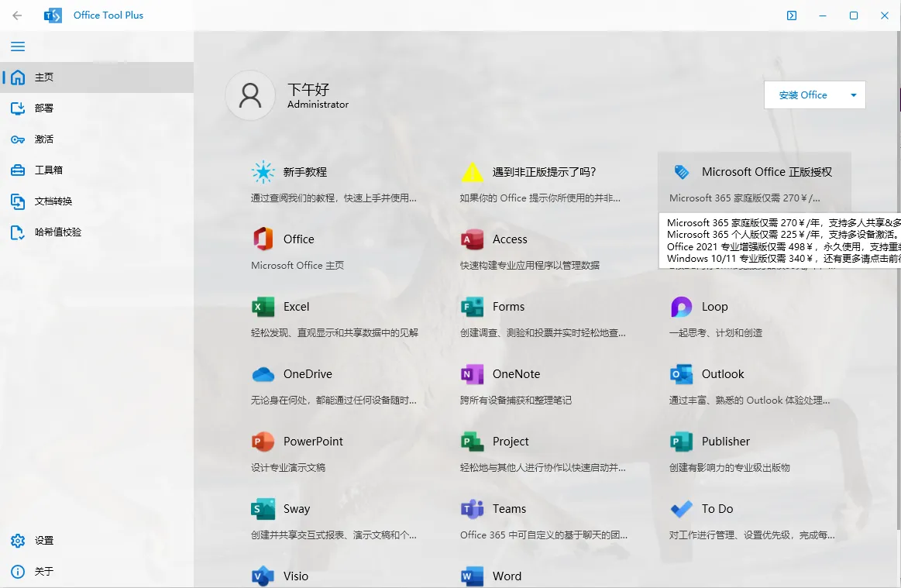The height and width of the screenshot is (588, 901).
Task: Open 设置 (Settings) in the sidebar
Action: pos(43,541)
